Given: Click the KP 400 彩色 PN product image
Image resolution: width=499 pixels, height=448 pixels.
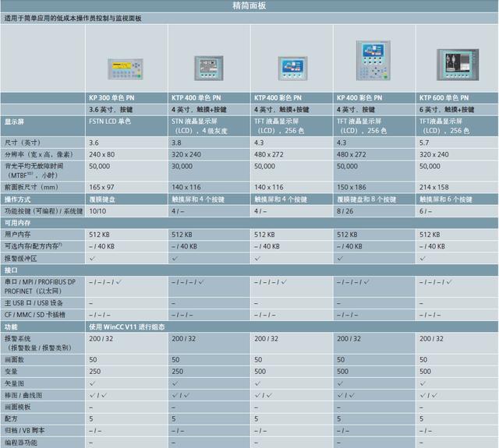Looking at the screenshot, I should (373, 61).
